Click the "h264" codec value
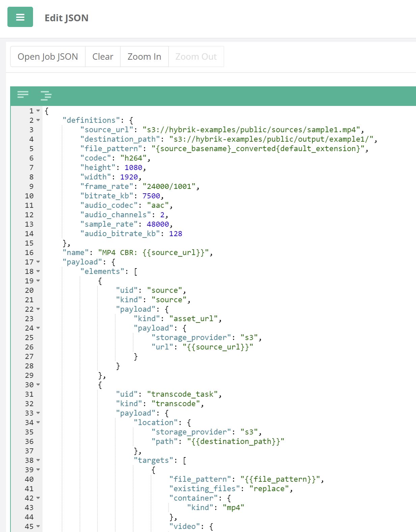Viewport: 416px width, 532px height. coord(133,158)
